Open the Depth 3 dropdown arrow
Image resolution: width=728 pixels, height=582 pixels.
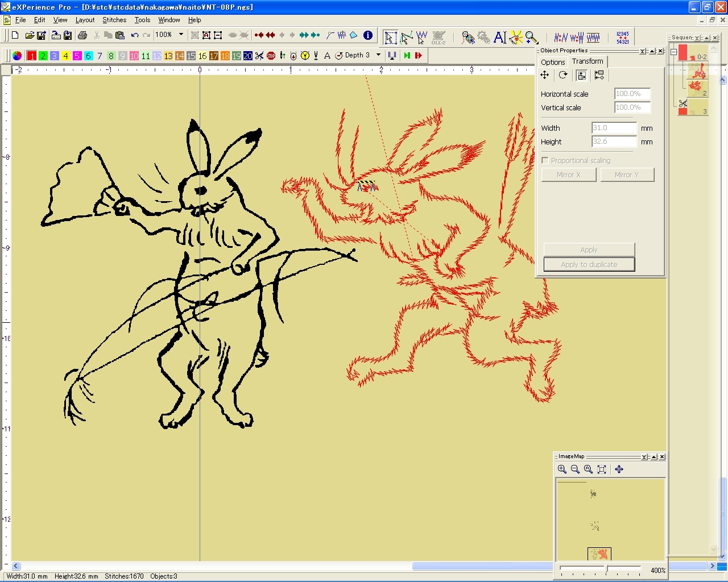(378, 55)
